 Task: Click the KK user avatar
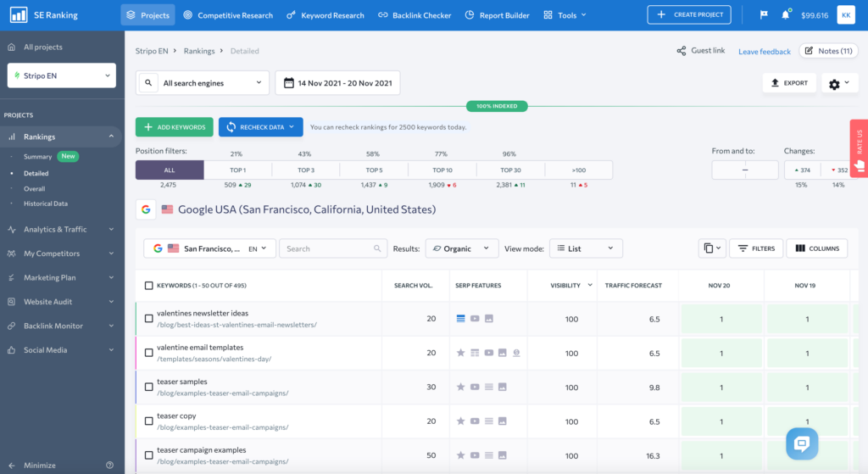click(846, 15)
